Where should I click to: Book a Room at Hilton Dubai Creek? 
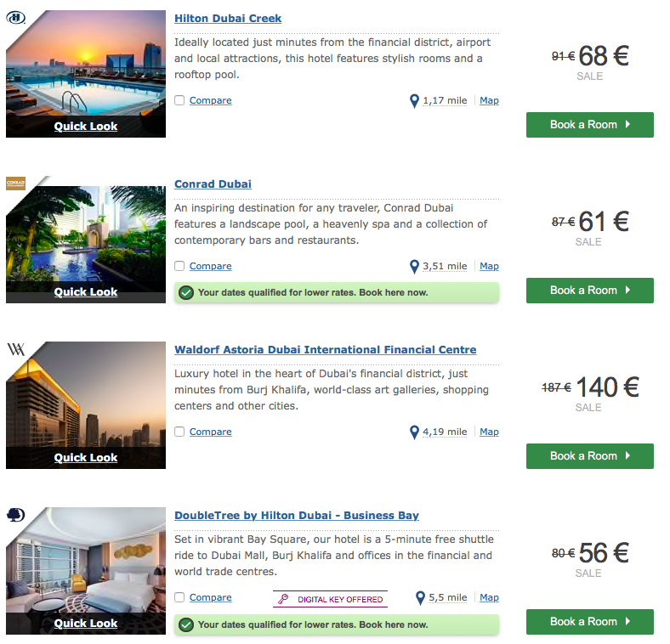click(x=589, y=125)
